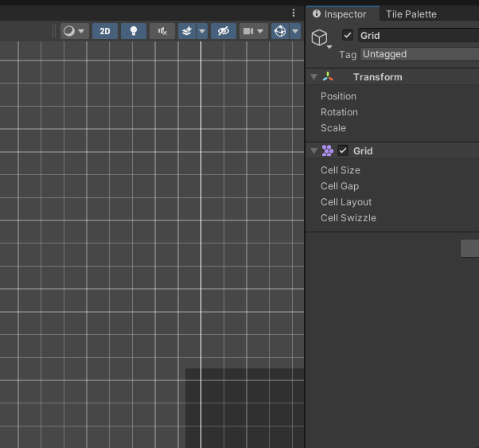This screenshot has width=479, height=448.
Task: Switch to the Tile Palette tab
Action: click(411, 14)
